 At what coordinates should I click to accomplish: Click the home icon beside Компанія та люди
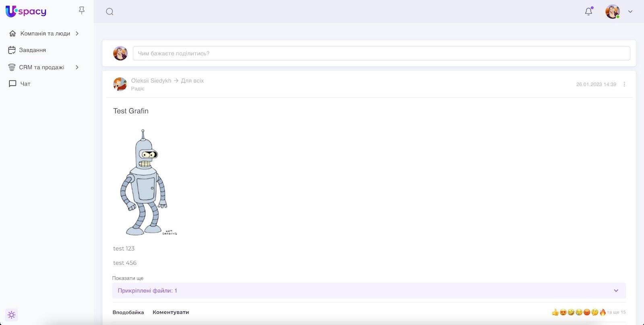click(12, 33)
